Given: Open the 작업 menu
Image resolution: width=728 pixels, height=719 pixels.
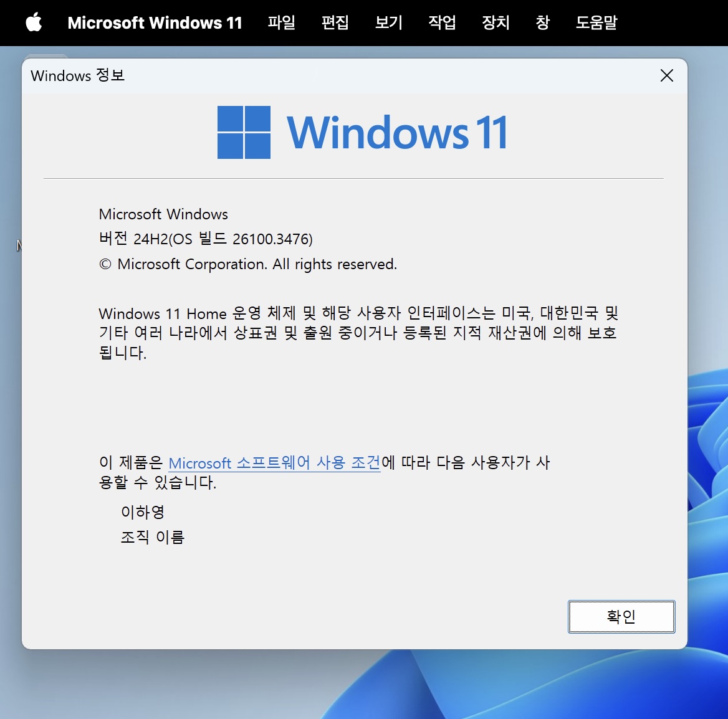Looking at the screenshot, I should point(442,22).
